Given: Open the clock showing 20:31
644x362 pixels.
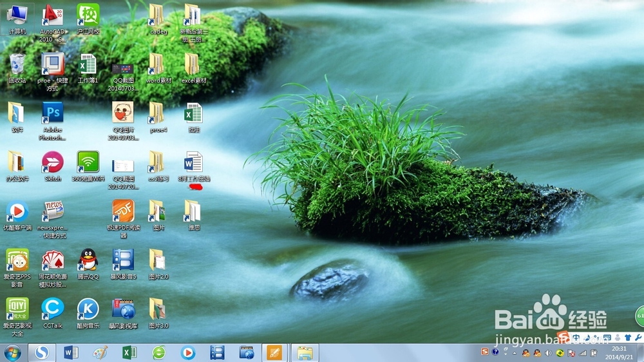Looking at the screenshot, I should [619, 353].
